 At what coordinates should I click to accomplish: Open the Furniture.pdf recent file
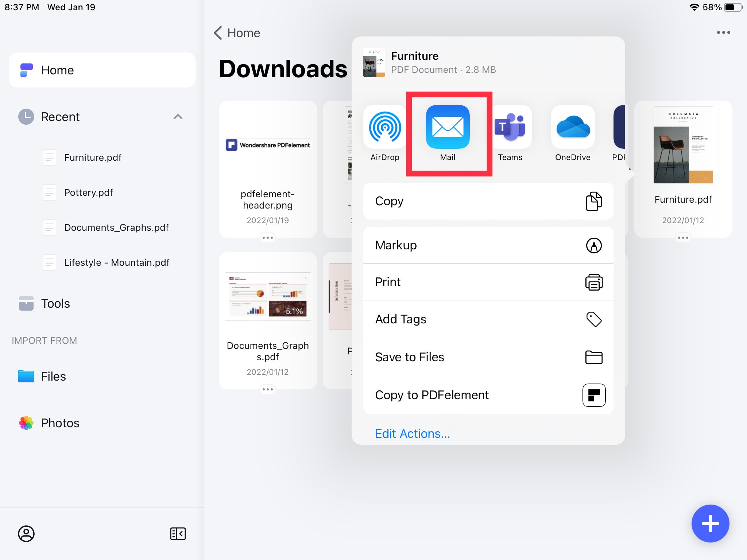pos(92,157)
